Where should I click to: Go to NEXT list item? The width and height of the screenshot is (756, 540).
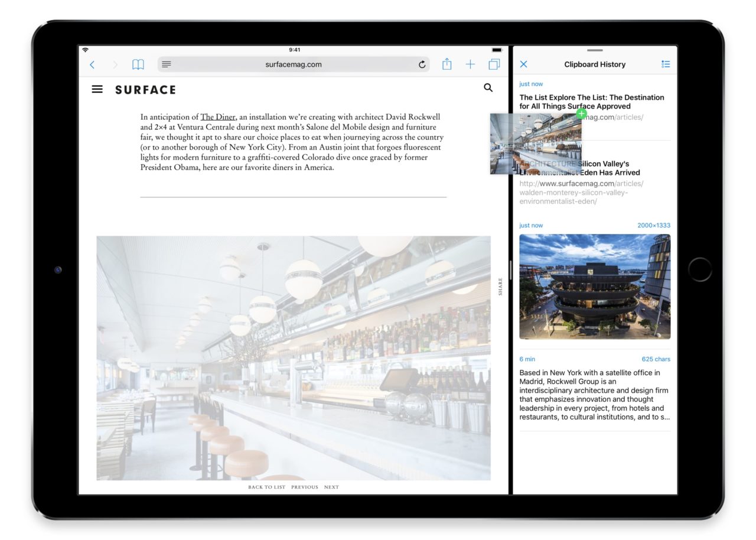point(331,487)
